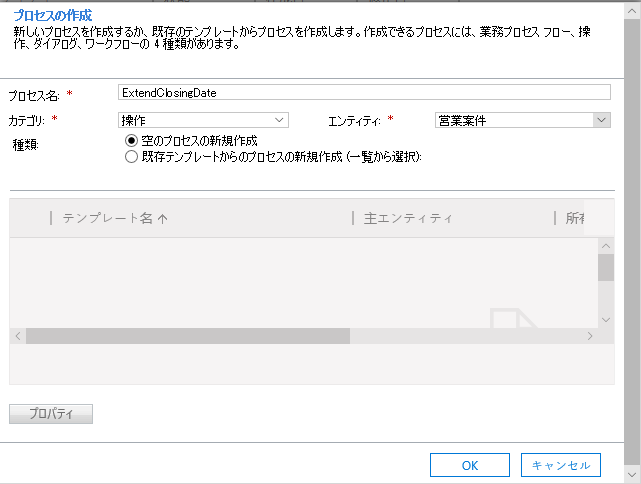Click the プロセスの作成 dialog title

(x=53, y=16)
